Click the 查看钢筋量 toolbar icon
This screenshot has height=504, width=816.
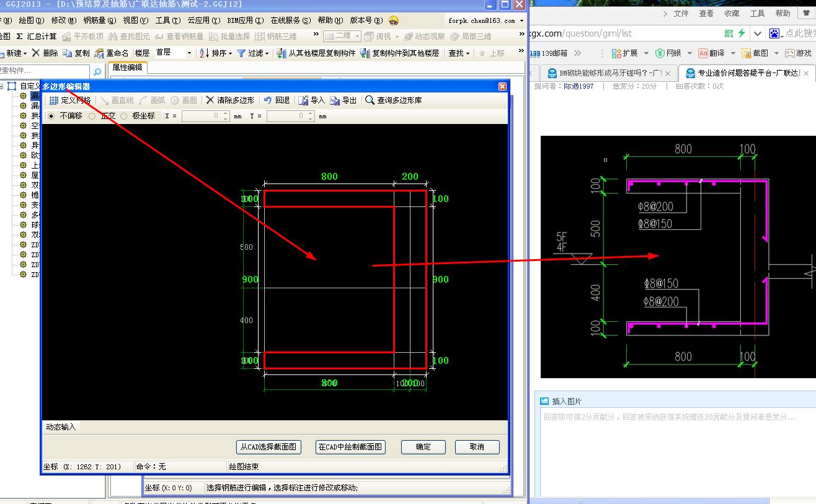coord(159,37)
